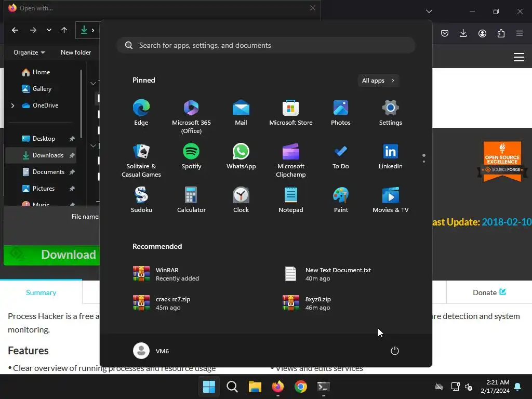Save page to Pocket in Firefox
The image size is (532, 399).
445,33
